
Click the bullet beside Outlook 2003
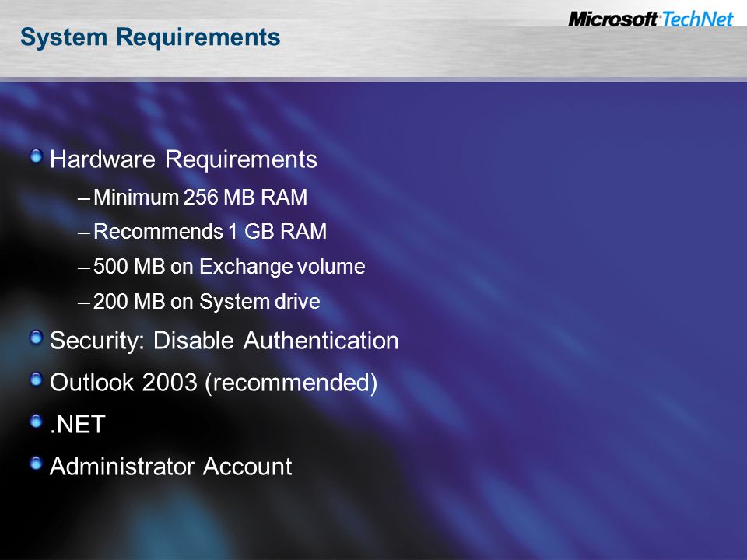click(37, 380)
